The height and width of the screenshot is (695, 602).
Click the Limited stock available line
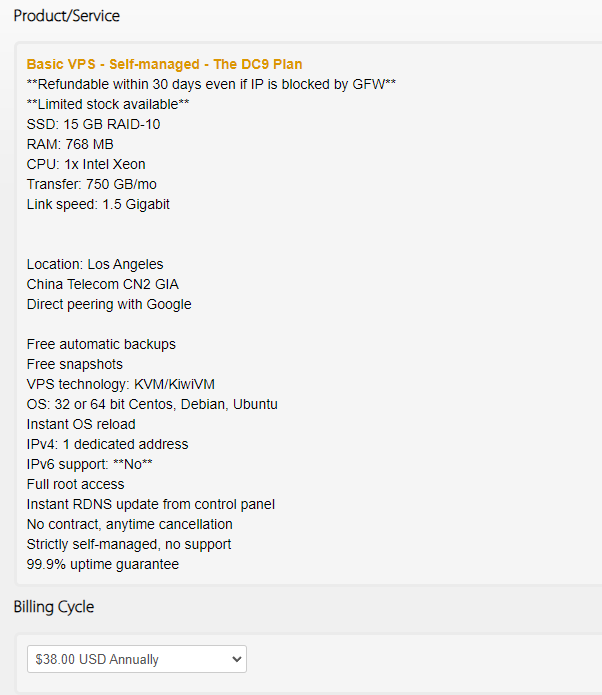coord(108,104)
